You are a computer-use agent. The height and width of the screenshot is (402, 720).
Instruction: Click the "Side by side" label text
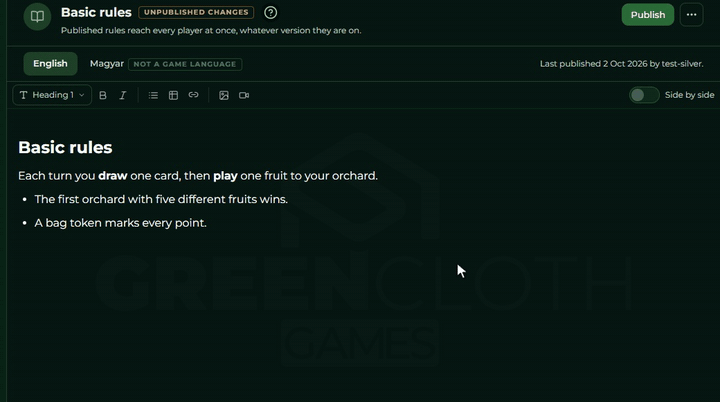689,95
